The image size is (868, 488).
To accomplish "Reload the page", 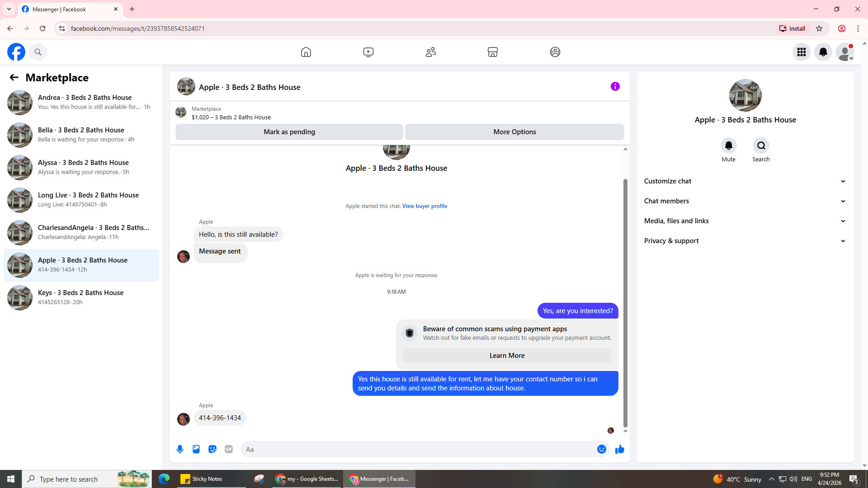I will click(x=42, y=28).
